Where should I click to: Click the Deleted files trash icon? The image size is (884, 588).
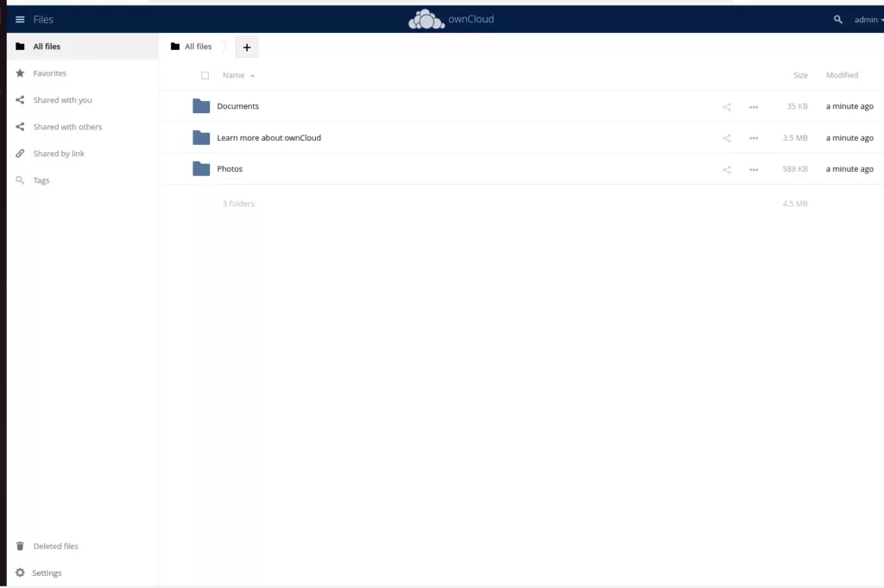[21, 546]
